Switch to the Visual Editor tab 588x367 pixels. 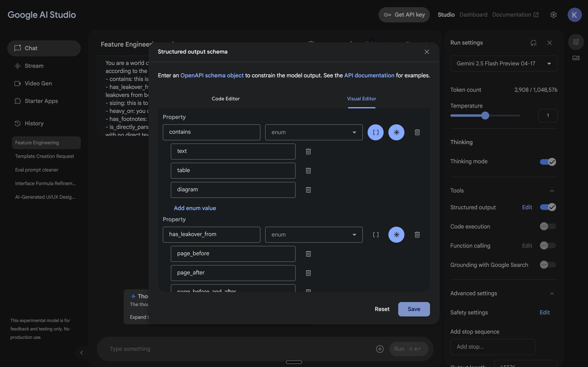[x=362, y=99]
